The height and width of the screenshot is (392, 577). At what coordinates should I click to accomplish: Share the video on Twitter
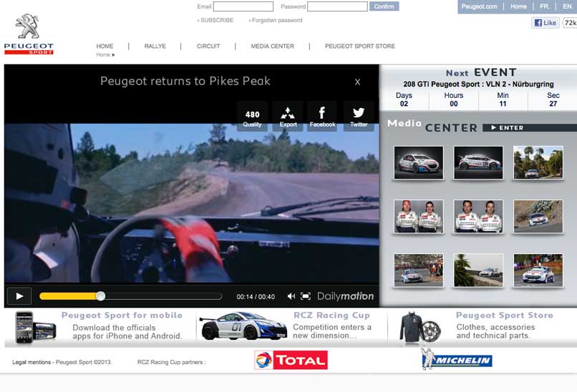tap(359, 117)
